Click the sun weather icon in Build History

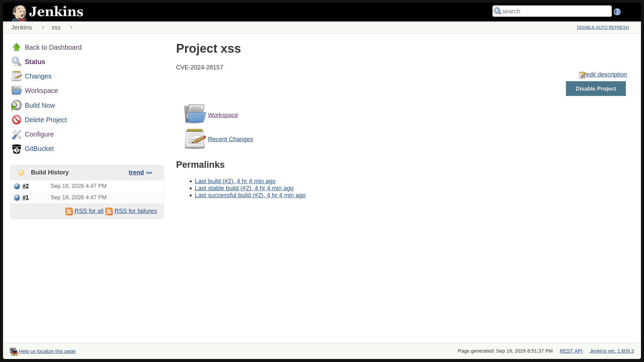21,172
